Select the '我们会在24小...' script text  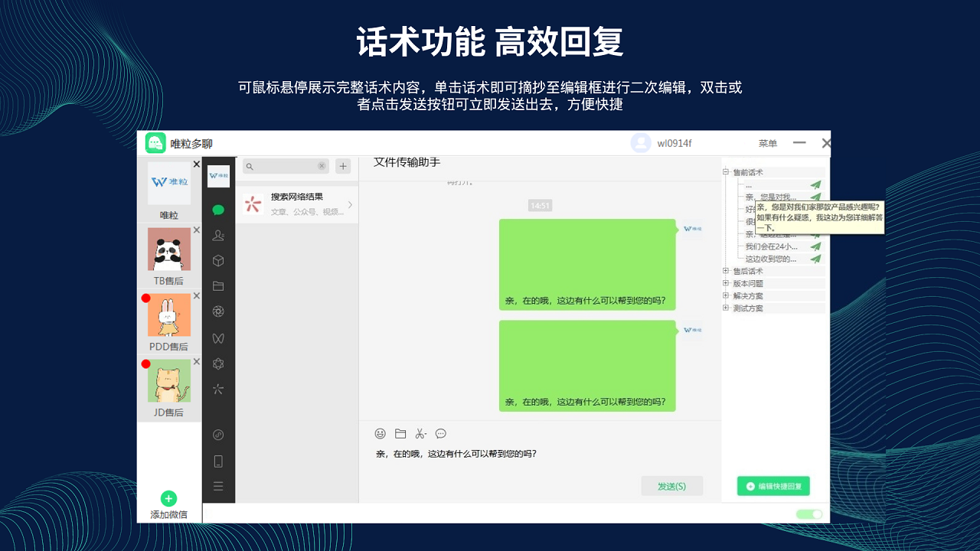tap(772, 246)
